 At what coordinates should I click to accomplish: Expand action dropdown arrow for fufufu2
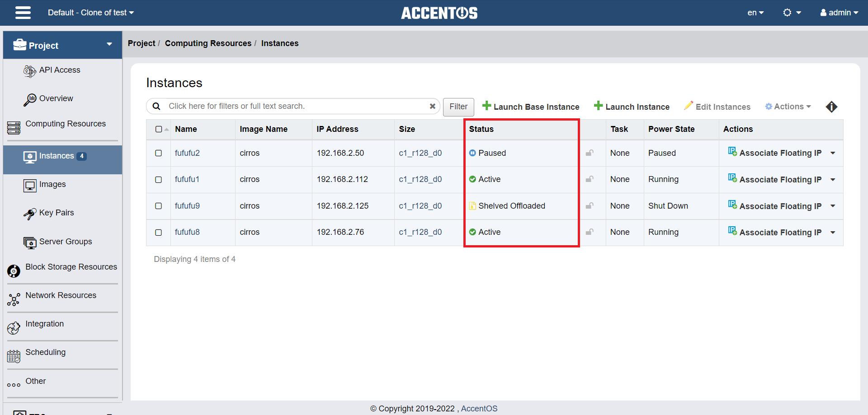833,153
